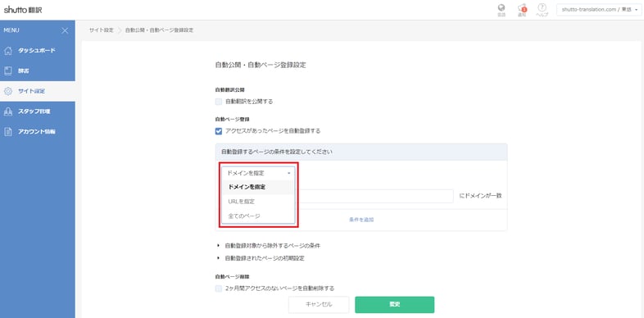Screen dimensions: 644x318
Task: Click the dashboard home icon
Action: (x=8, y=51)
